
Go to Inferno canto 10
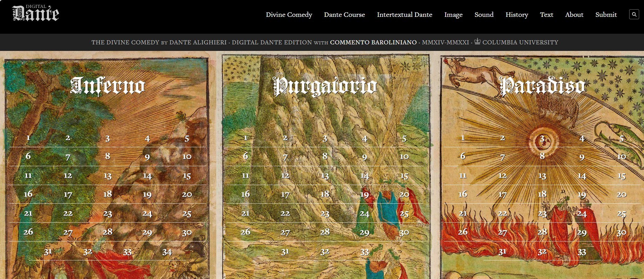tap(187, 157)
